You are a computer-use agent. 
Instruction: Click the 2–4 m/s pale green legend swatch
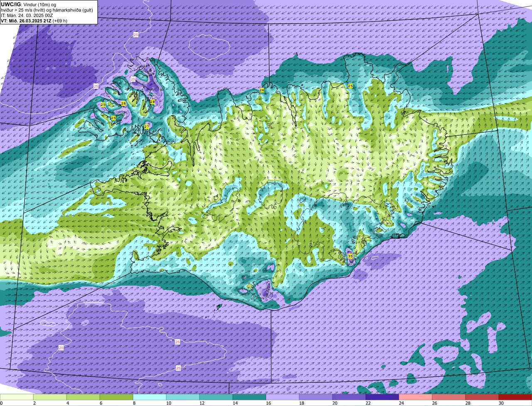point(50,397)
